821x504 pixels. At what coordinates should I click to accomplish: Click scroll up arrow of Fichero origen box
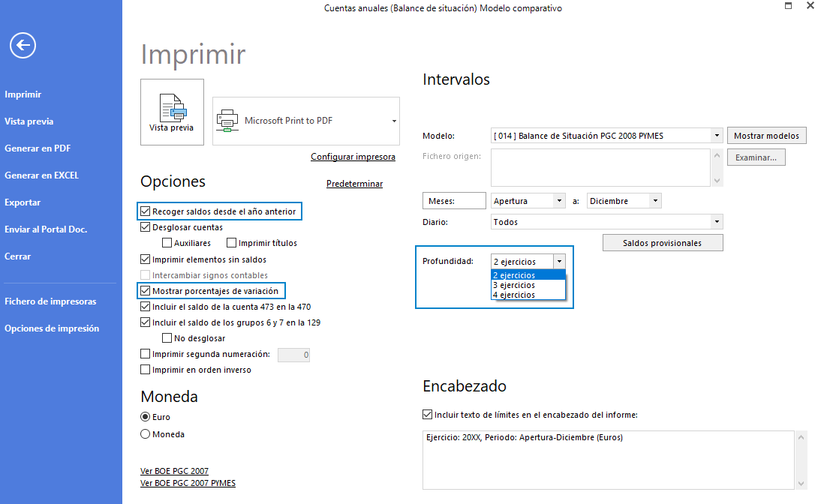click(717, 155)
